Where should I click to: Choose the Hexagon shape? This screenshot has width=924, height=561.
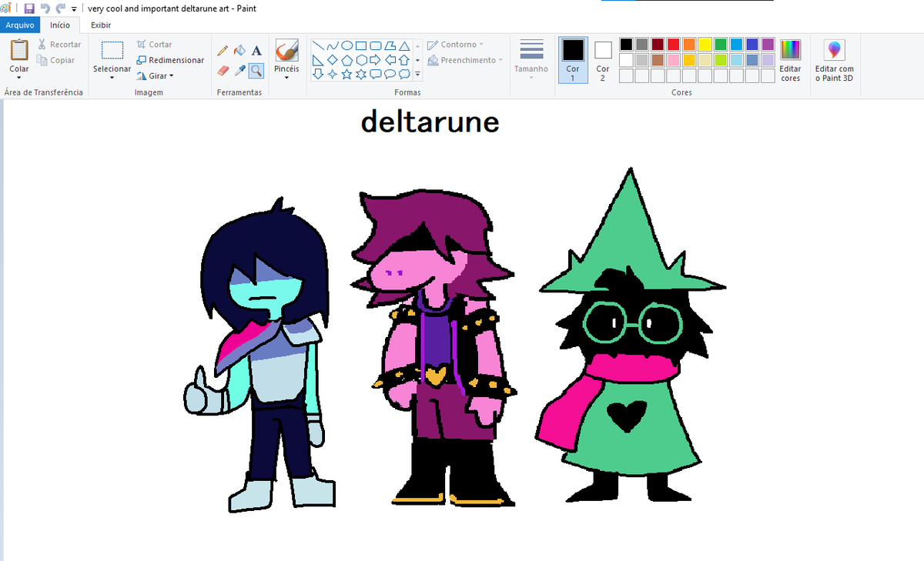(361, 60)
